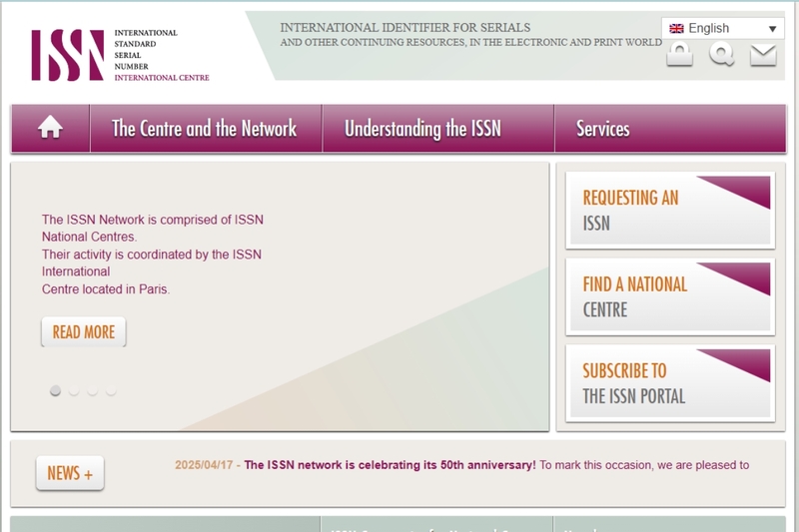Select the first slide indicator dot

(x=55, y=390)
